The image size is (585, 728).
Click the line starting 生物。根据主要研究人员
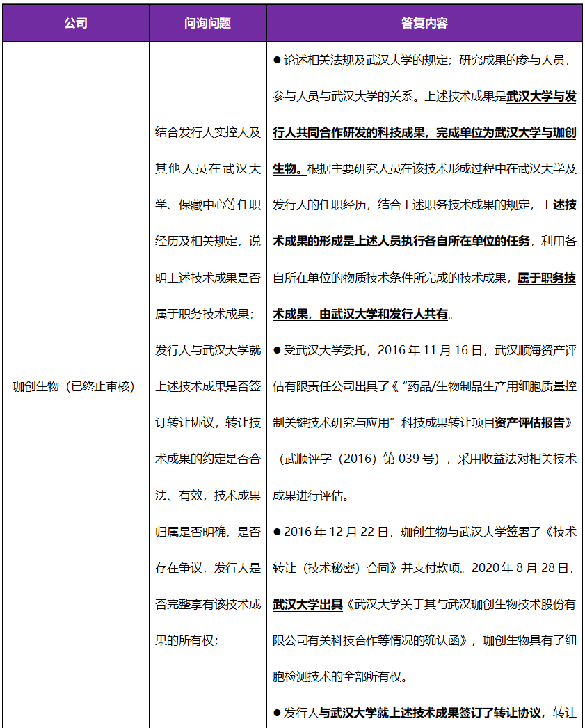tap(424, 168)
